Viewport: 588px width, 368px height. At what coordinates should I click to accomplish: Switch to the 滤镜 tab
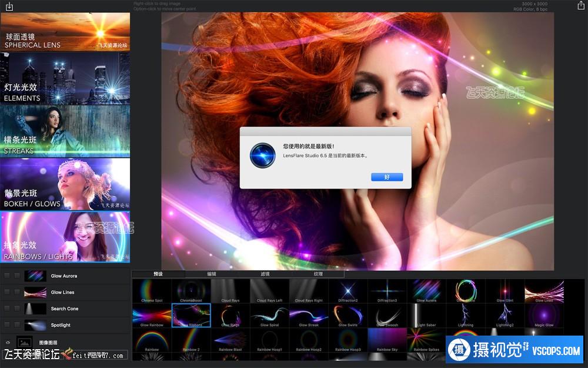[x=265, y=274]
